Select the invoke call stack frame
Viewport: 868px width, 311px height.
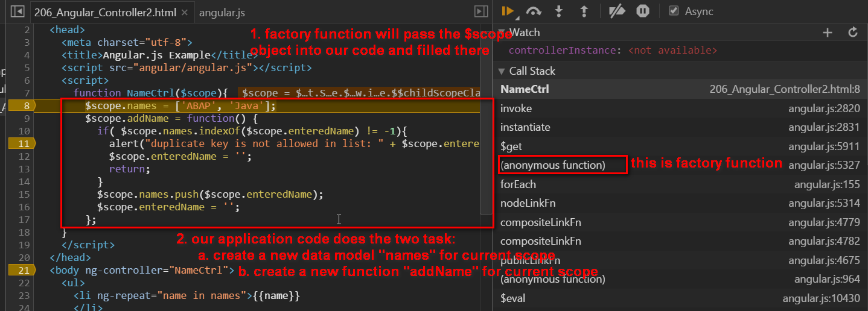click(x=681, y=108)
